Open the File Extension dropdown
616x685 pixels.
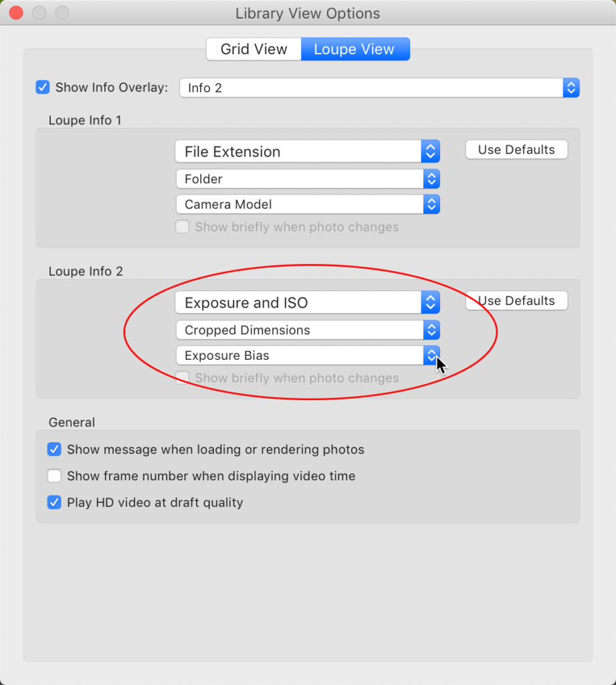tap(307, 151)
